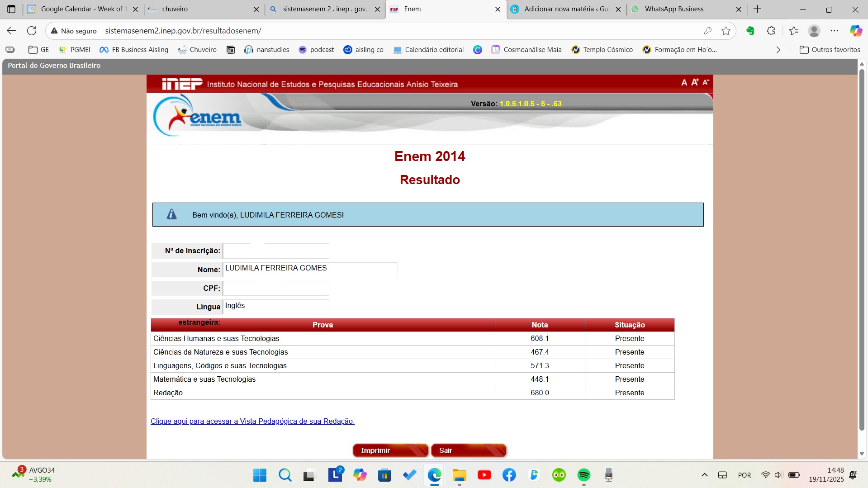Toggle vertical tabs with the top-left icon
868x488 pixels.
click(11, 9)
